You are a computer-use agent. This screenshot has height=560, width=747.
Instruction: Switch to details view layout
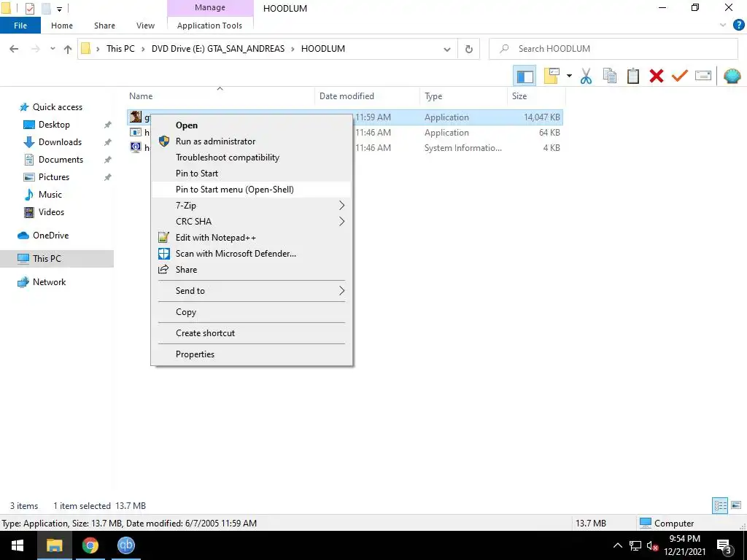(720, 505)
